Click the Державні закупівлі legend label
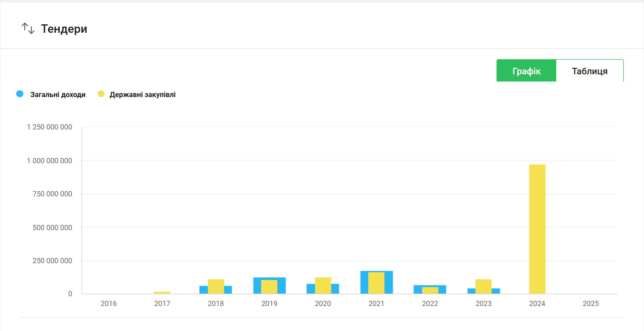This screenshot has height=331, width=644. tap(142, 94)
